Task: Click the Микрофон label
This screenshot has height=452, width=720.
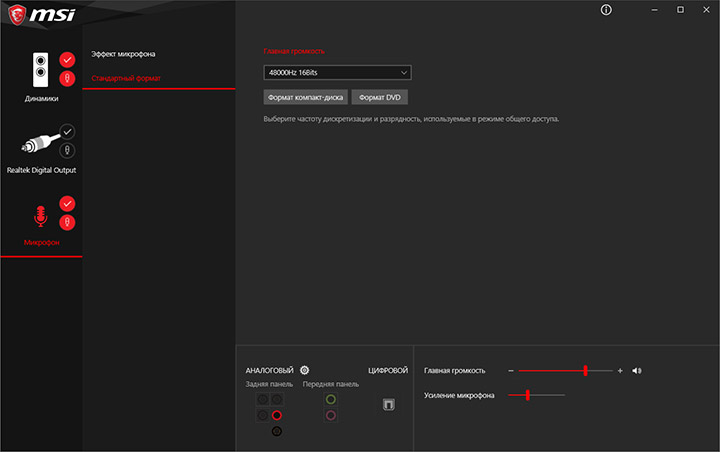Action: point(41,242)
